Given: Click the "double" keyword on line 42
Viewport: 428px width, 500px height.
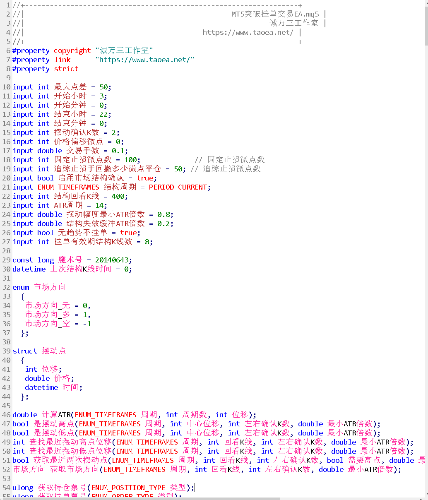Looking at the screenshot, I should click(37, 378).
